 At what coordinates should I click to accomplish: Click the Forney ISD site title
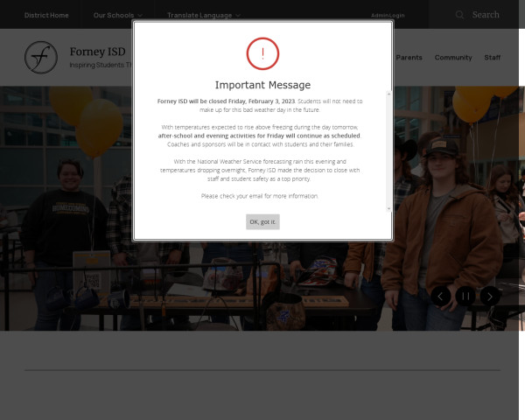pos(97,52)
